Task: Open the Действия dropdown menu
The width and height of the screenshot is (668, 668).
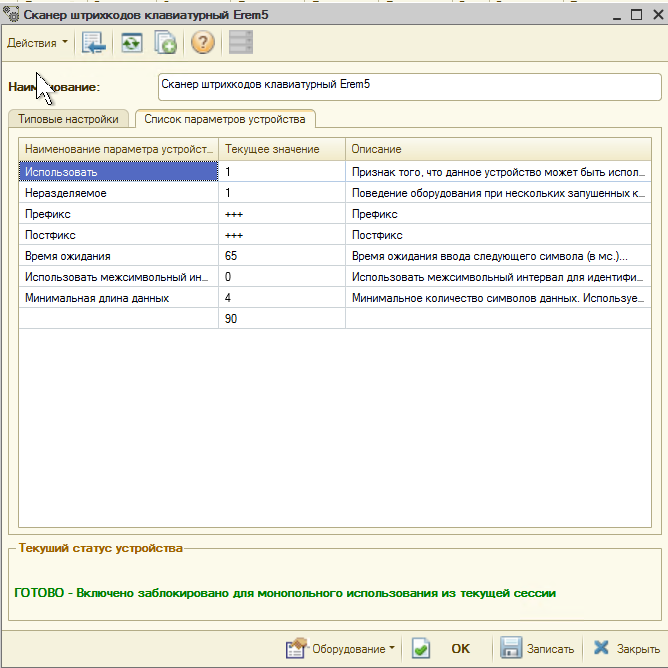Action: 37,43
